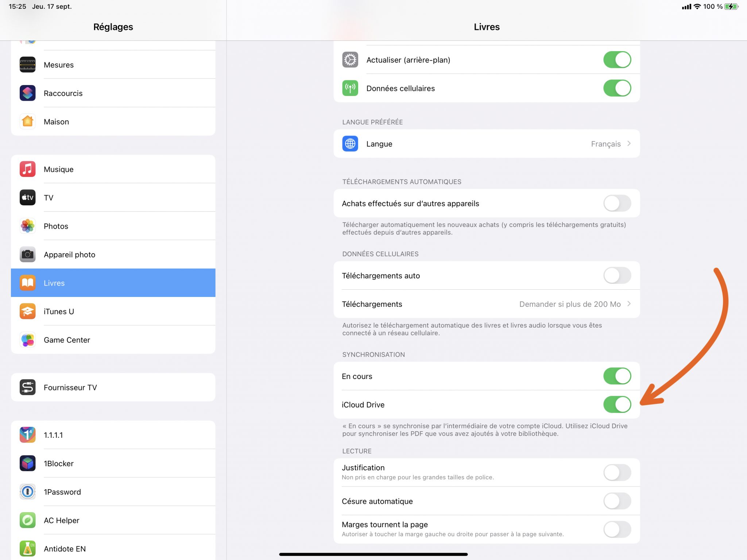This screenshot has width=747, height=560.
Task: Open the Raccourcis app settings icon
Action: [x=27, y=93]
